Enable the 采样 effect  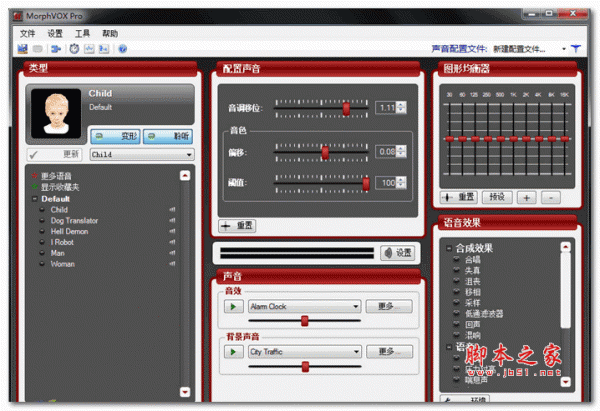tap(457, 302)
